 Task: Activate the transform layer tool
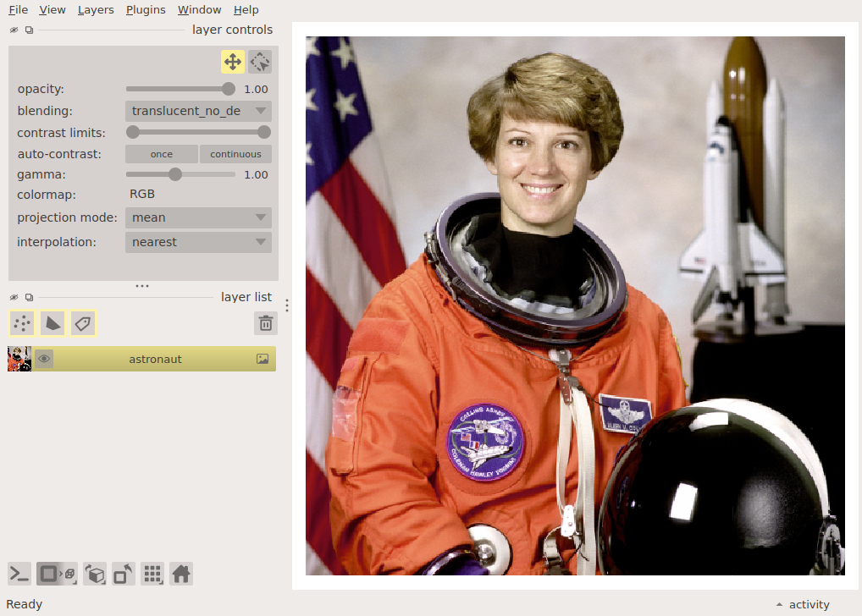coord(260,62)
